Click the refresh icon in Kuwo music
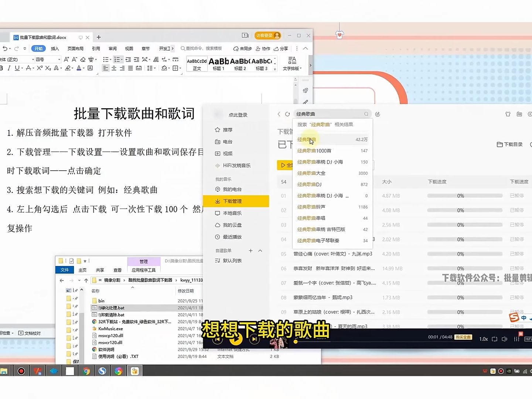 point(287,114)
